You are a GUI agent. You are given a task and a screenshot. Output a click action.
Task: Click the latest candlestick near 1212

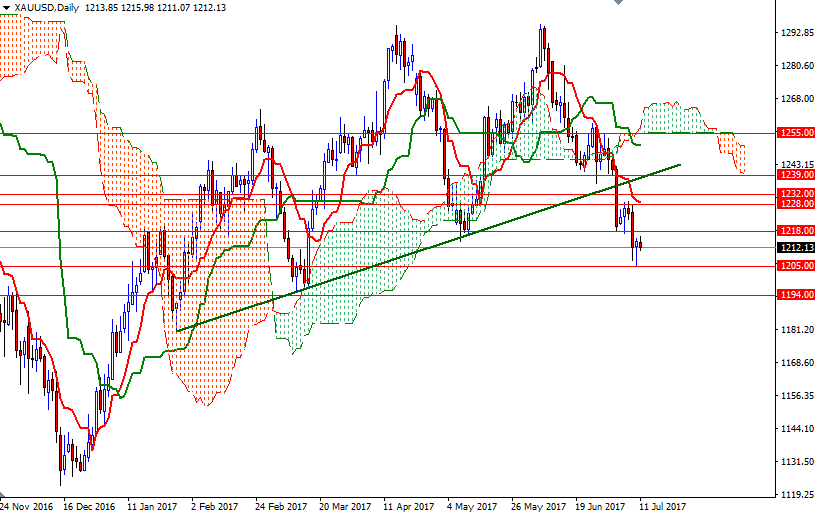point(640,244)
